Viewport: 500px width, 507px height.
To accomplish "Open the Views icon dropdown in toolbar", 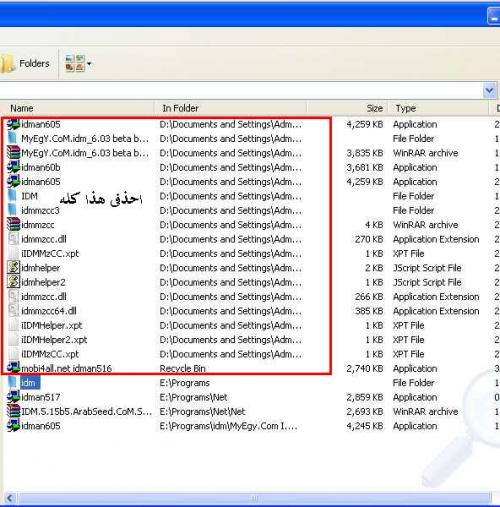I will pos(78,63).
